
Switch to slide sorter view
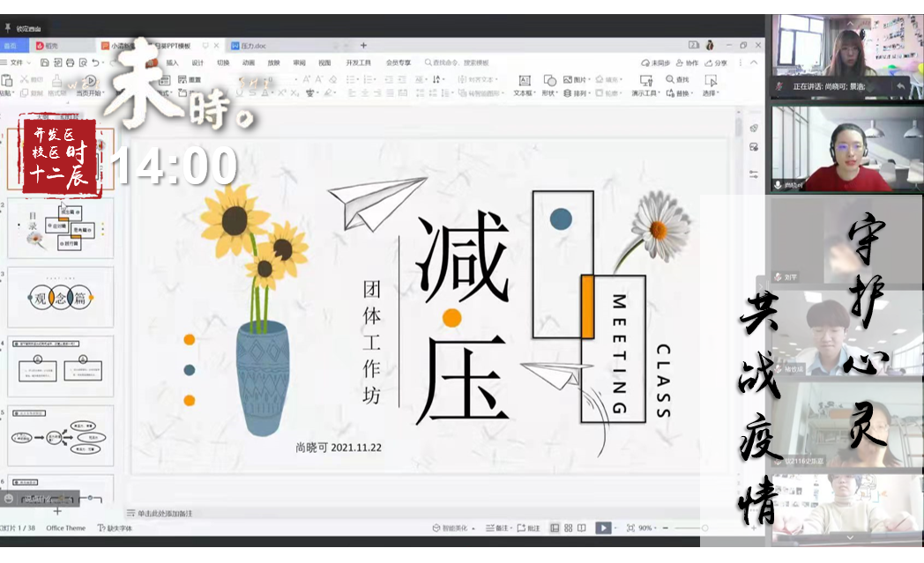pyautogui.click(x=569, y=528)
